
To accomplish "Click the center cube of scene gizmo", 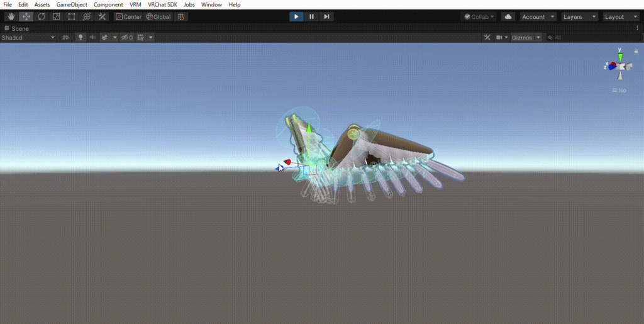I will pos(621,66).
